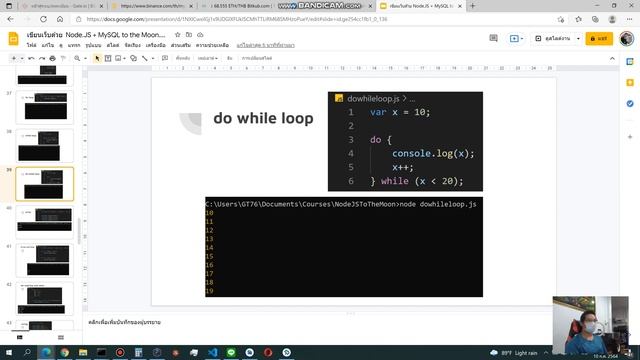Choose the text box tool
640x360 pixels.
coord(108,58)
